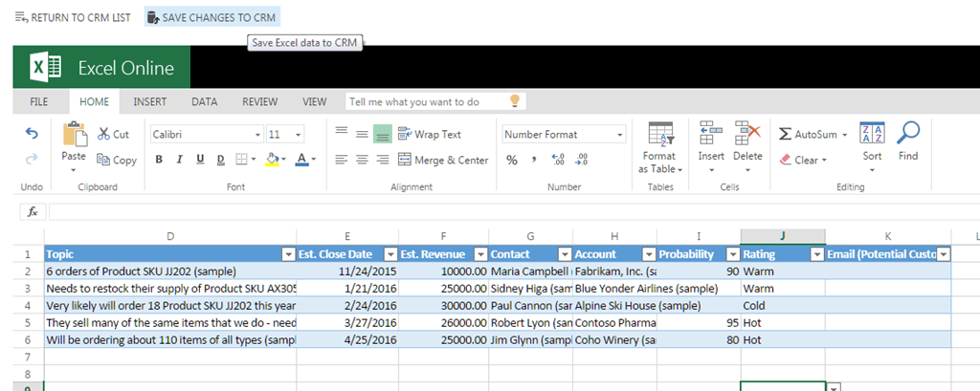Viewport: 980px width, 391px height.
Task: Switch to the VIEW tab
Action: point(314,101)
